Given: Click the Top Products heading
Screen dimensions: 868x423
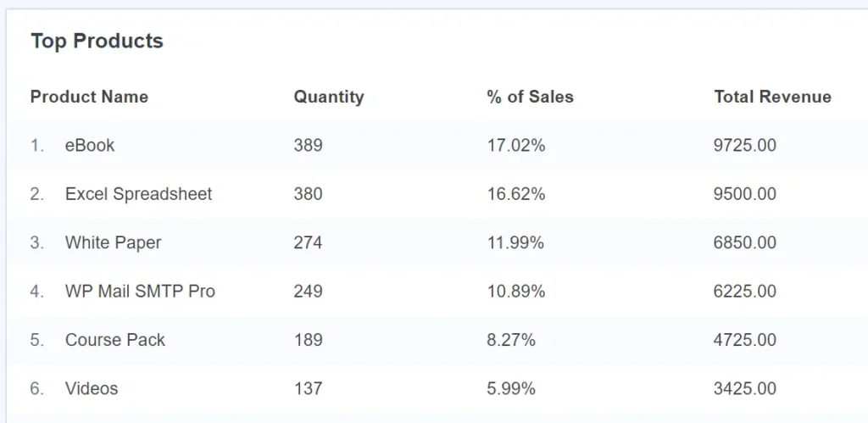Looking at the screenshot, I should [x=97, y=41].
